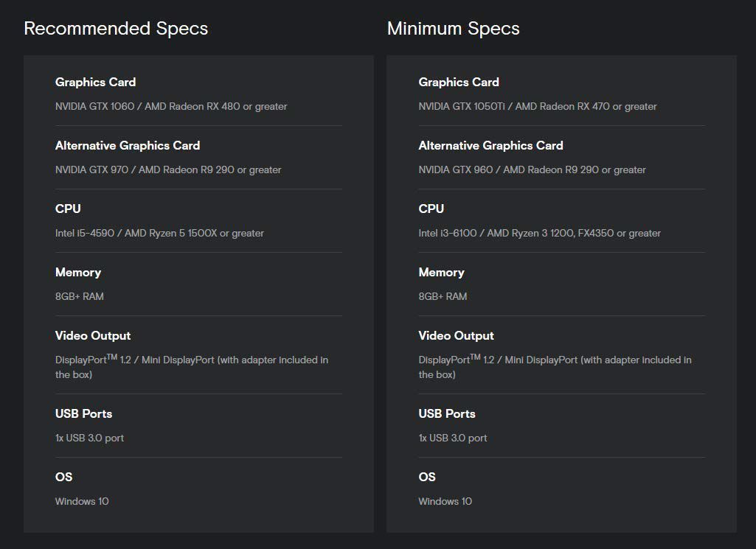
Task: Click the NVIDIA GTX 1050Ti minimum graphics text
Action: (x=537, y=106)
